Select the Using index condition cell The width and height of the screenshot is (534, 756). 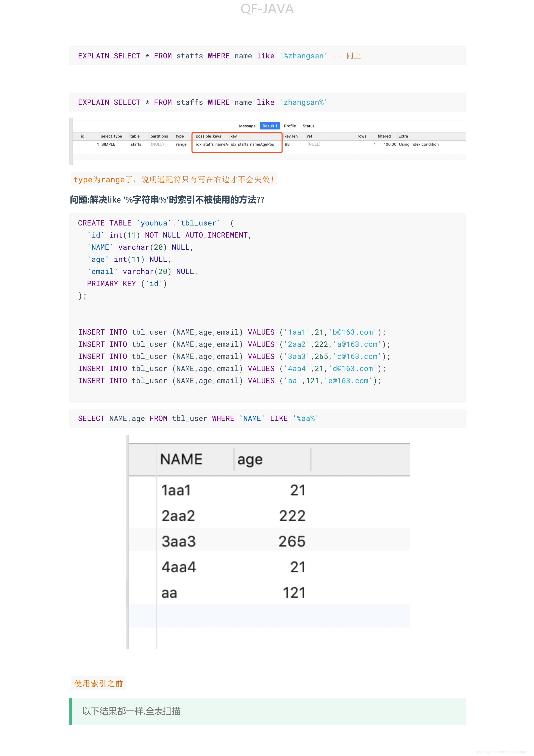(x=419, y=144)
